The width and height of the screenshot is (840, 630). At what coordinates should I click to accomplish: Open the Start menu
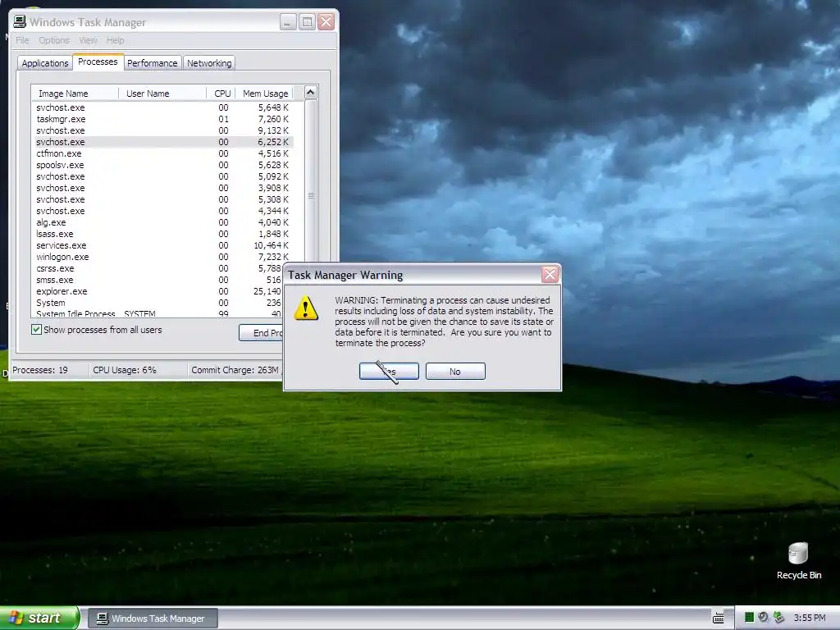point(39,618)
